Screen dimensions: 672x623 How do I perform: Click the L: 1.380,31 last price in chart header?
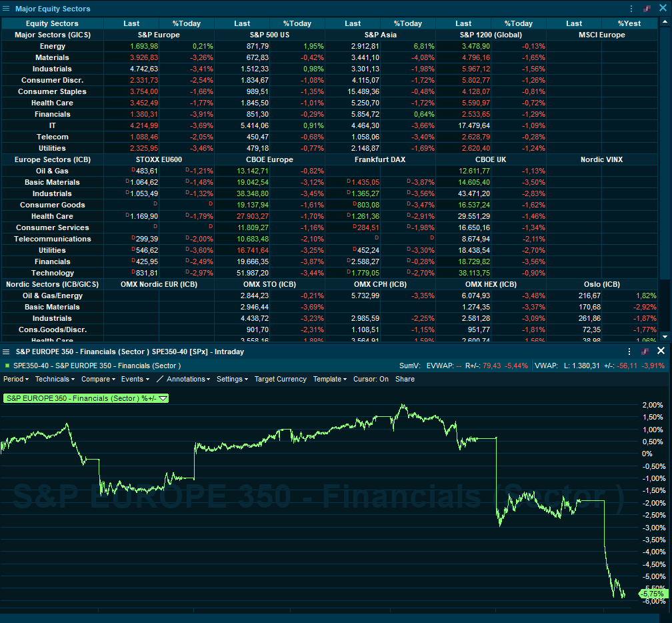click(x=581, y=366)
